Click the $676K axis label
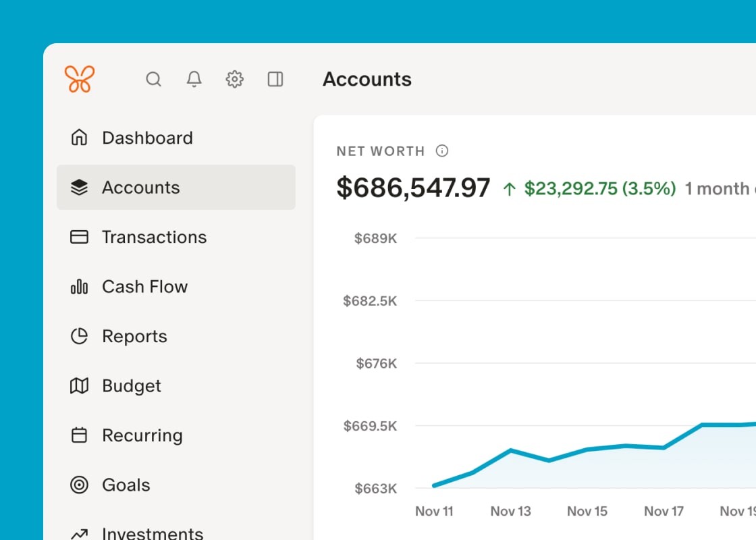This screenshot has height=540, width=756. coord(376,364)
